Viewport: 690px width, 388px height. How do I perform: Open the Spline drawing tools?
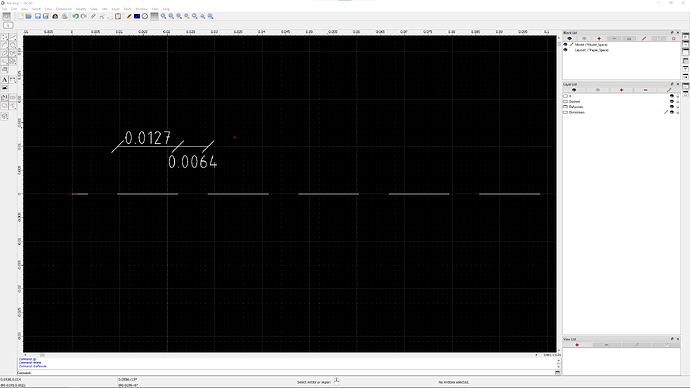pyautogui.click(x=13, y=53)
